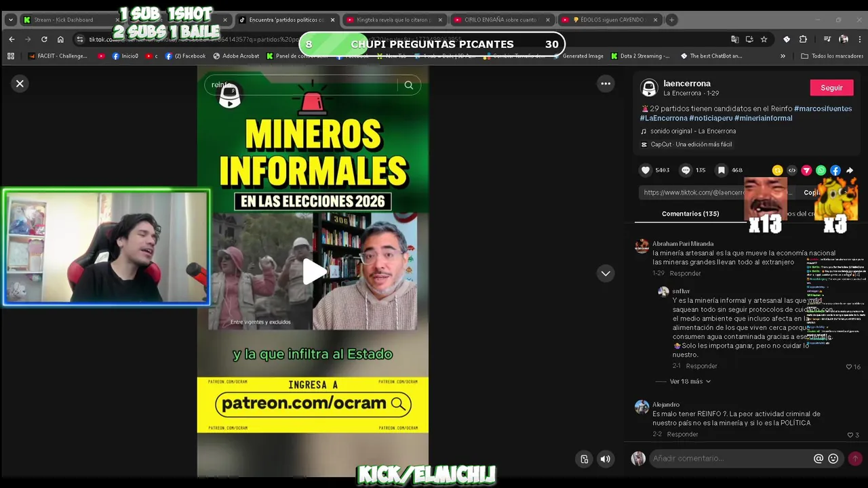Screen dimensions: 868x488
Task: Open the 'Generated Image' bookmark
Action: pos(577,56)
